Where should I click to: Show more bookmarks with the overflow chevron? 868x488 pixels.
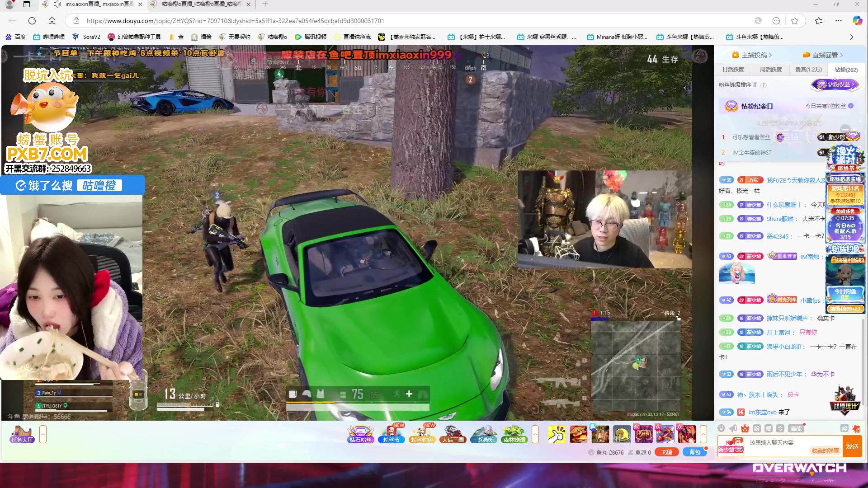[851, 37]
